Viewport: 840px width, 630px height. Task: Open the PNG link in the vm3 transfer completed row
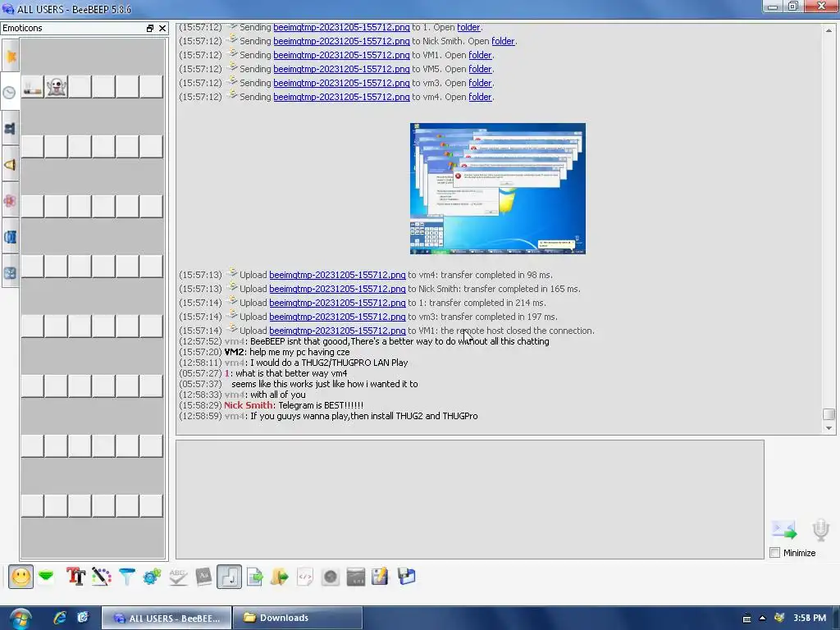337,317
